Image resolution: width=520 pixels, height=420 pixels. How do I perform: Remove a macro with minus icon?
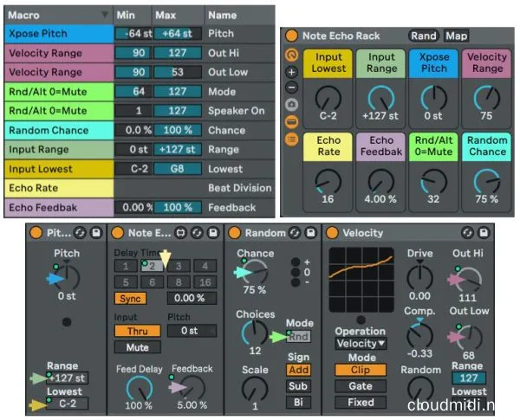[292, 87]
